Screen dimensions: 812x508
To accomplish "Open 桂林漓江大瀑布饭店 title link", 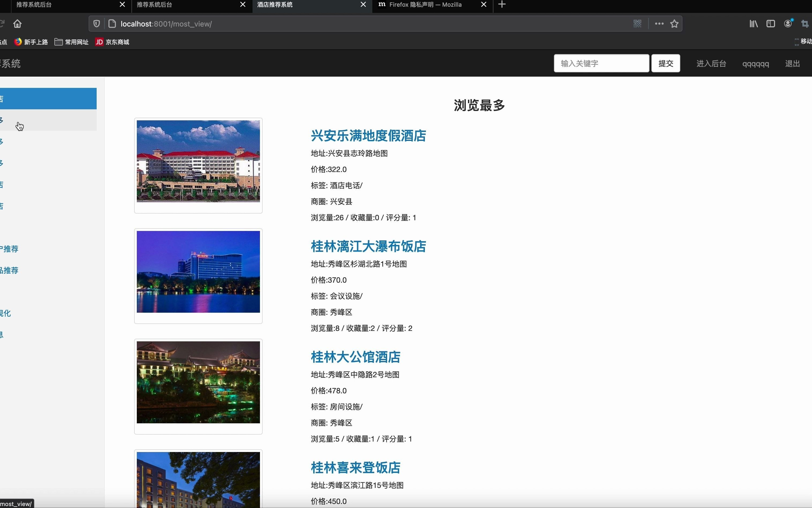I will (368, 246).
